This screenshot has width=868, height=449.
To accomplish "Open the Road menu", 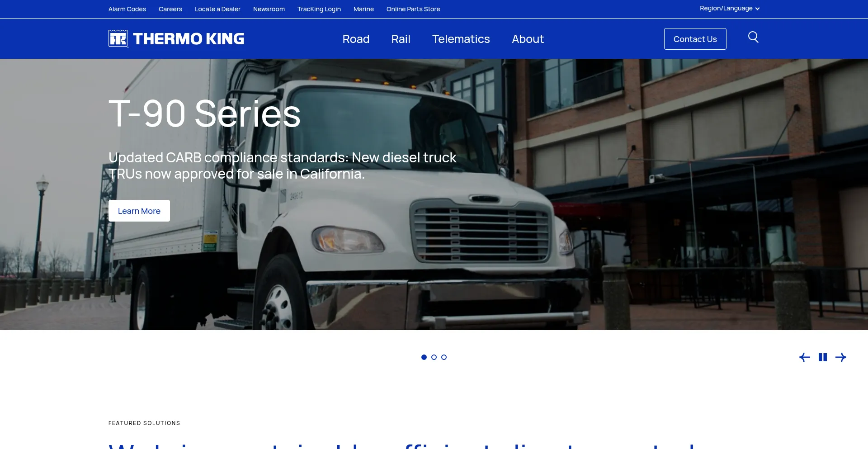I will pos(356,39).
